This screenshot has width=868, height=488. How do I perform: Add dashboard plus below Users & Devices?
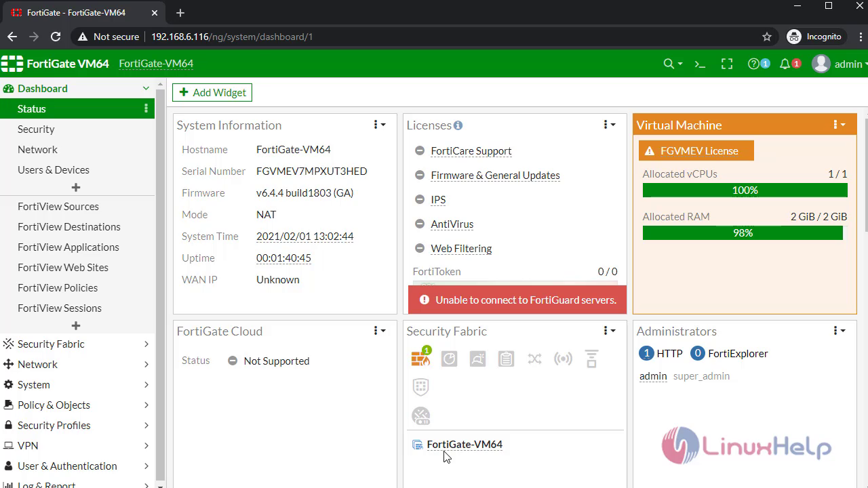[76, 187]
